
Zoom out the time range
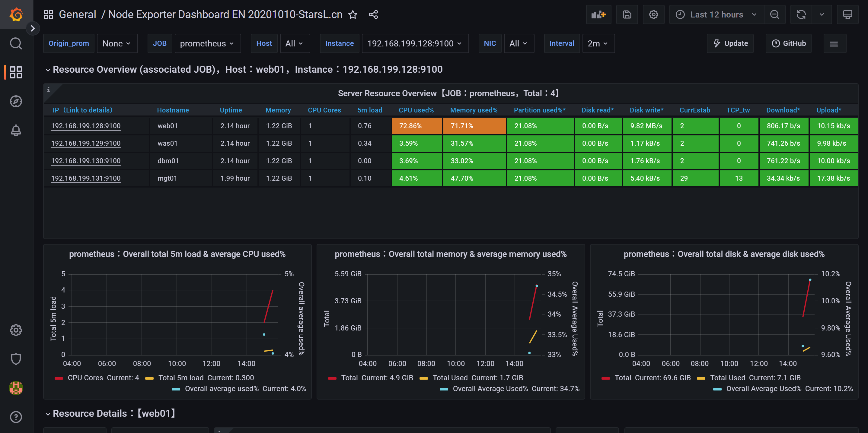[774, 14]
